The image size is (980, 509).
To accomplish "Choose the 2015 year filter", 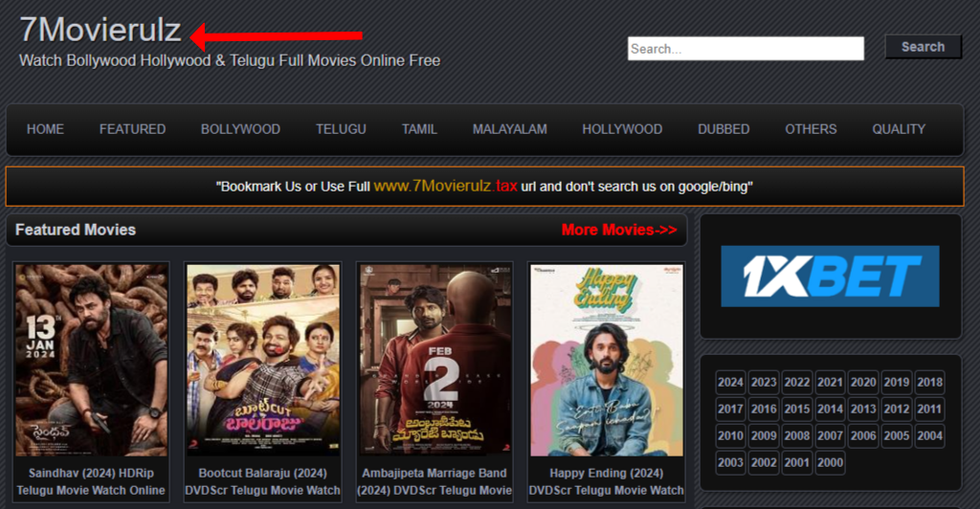I will click(x=797, y=409).
